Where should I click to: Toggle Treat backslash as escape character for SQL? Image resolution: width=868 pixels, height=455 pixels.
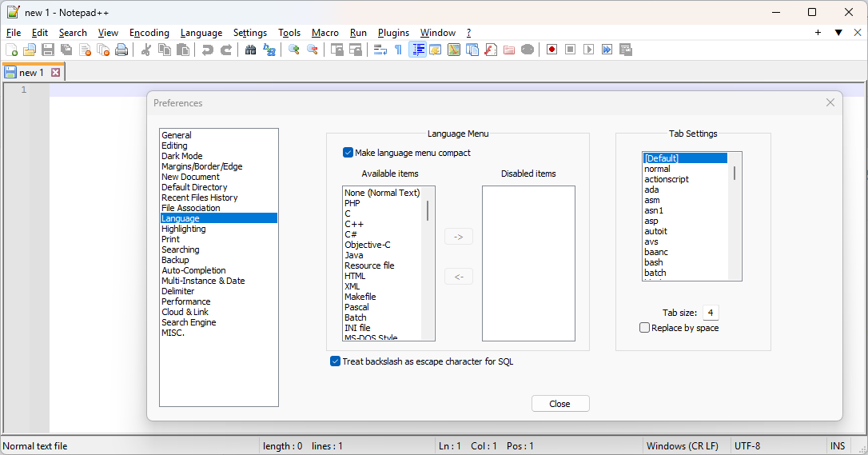(x=335, y=361)
